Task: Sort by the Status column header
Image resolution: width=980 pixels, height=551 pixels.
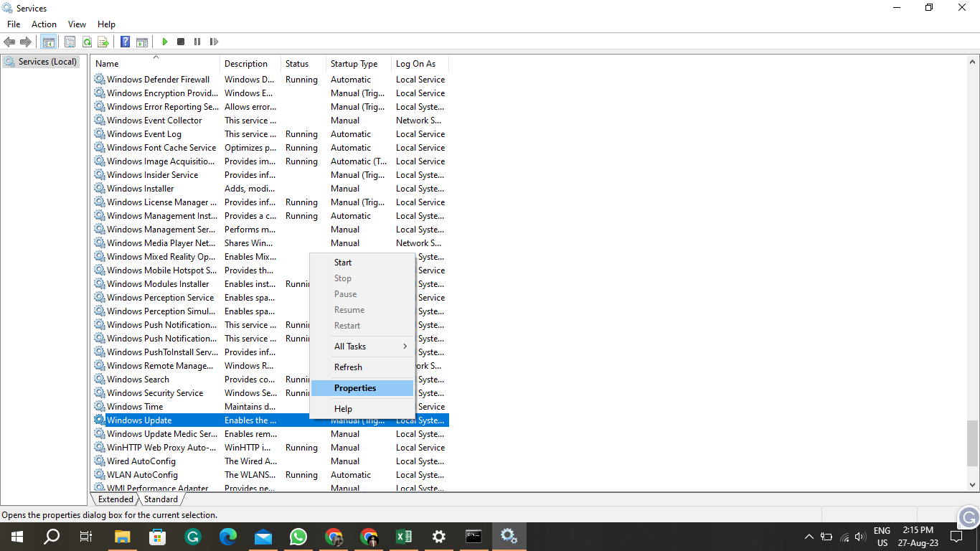Action: click(303, 64)
